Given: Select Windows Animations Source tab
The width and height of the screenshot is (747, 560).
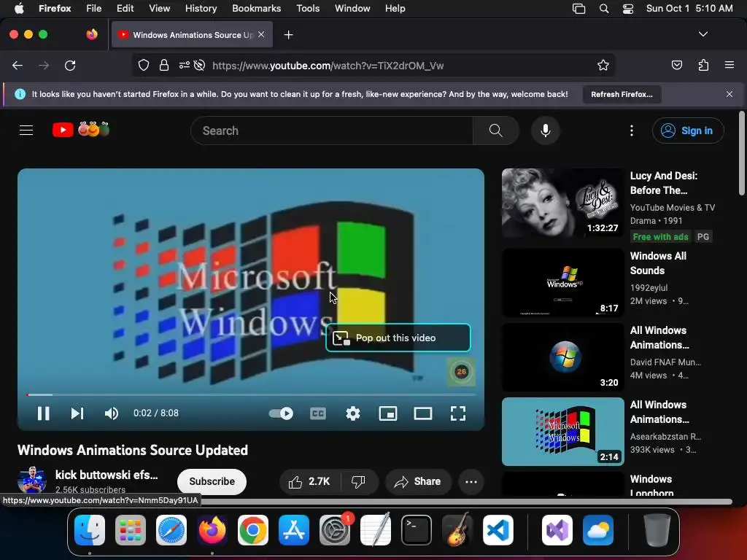Looking at the screenshot, I should point(192,35).
